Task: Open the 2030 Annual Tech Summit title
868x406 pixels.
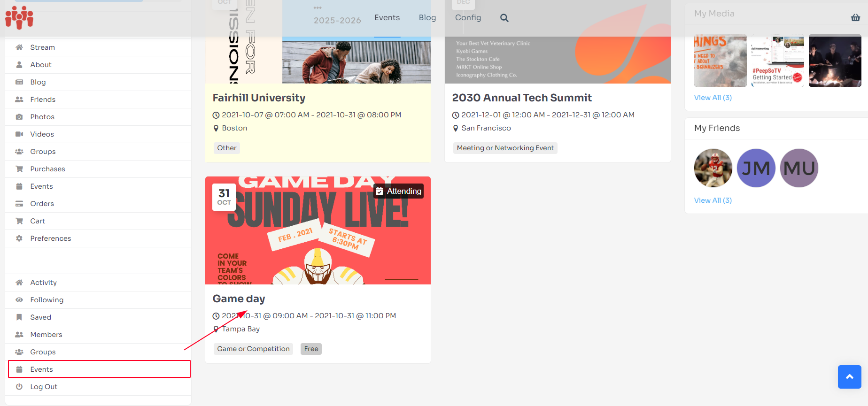Action: 522,98
